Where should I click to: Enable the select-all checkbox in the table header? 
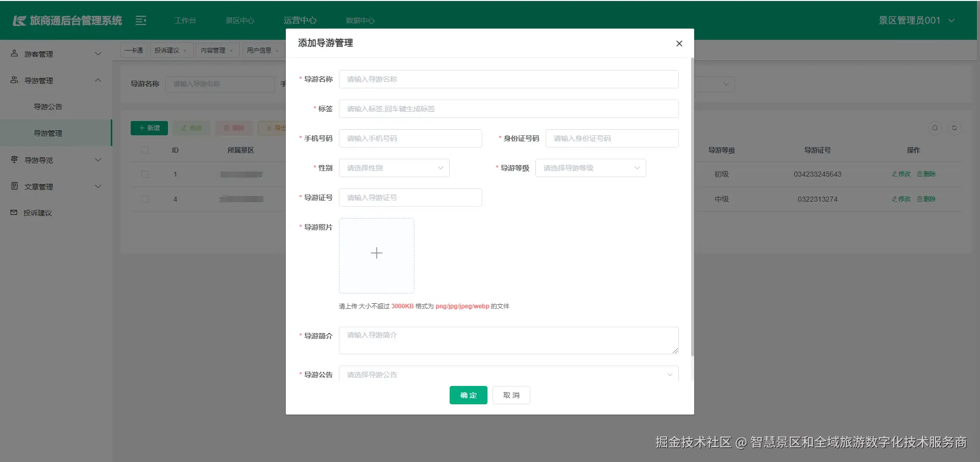[x=145, y=150]
